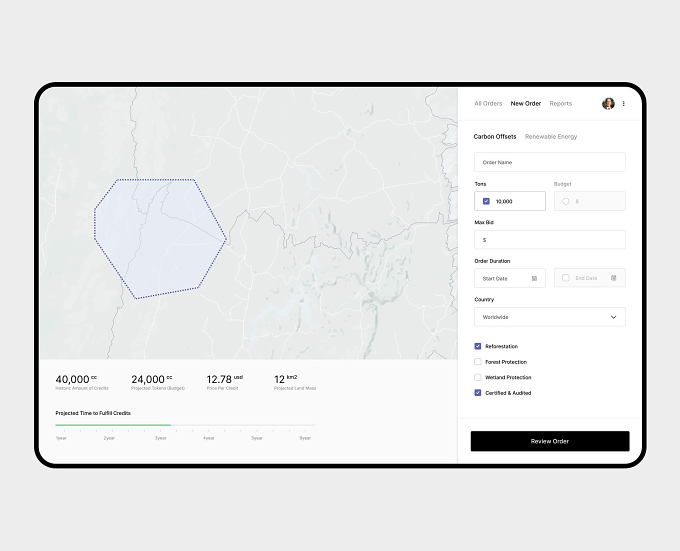This screenshot has height=551, width=680.
Task: Enable the End Date checkbox
Action: click(x=566, y=278)
